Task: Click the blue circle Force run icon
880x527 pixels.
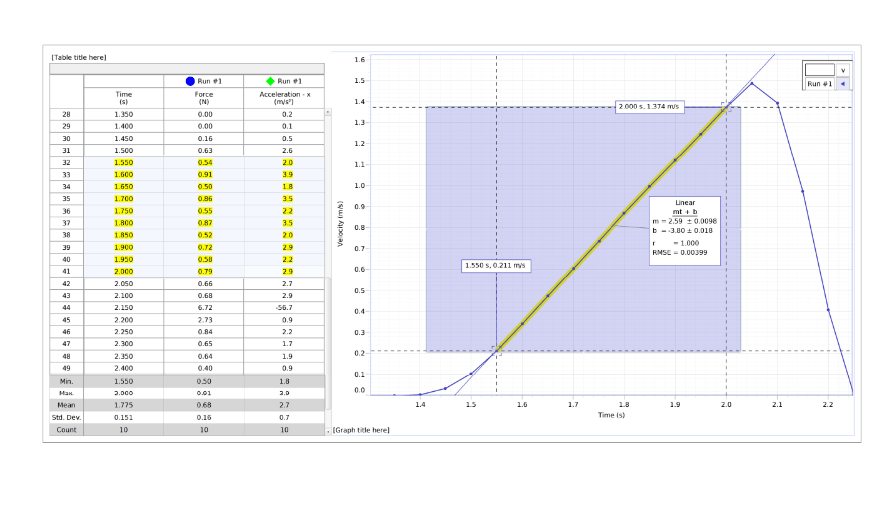Action: pyautogui.click(x=190, y=81)
